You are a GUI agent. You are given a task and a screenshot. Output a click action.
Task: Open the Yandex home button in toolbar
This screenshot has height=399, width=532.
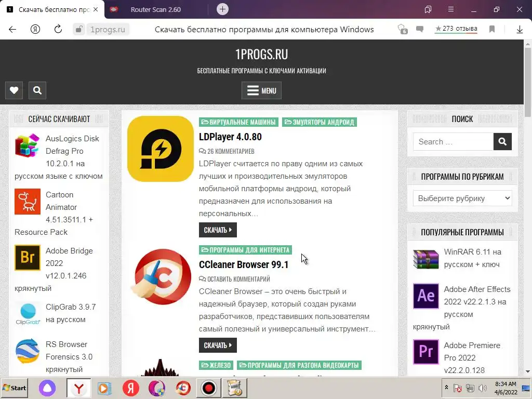[35, 30]
